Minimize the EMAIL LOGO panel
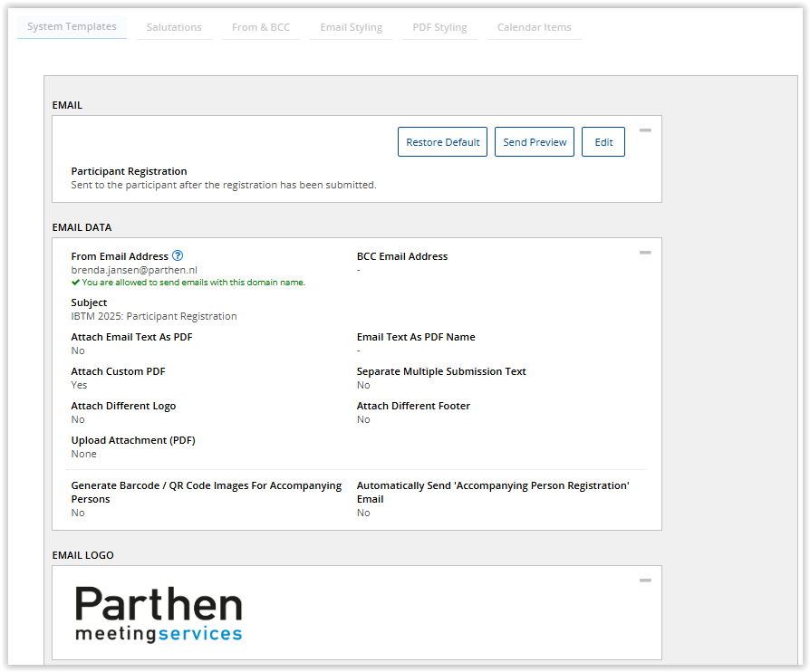Screen dimensions: 810x672 pyautogui.click(x=645, y=581)
